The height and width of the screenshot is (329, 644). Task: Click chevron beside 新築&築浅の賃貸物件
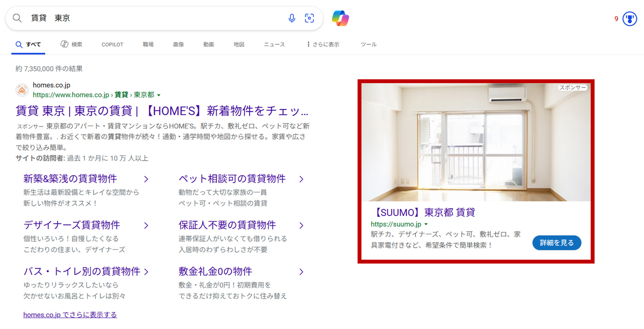pyautogui.click(x=146, y=179)
